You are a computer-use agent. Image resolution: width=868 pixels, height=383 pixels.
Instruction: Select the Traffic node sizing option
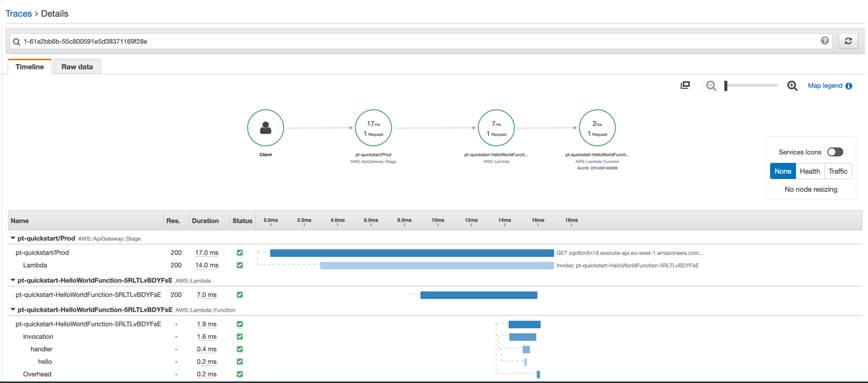click(837, 171)
